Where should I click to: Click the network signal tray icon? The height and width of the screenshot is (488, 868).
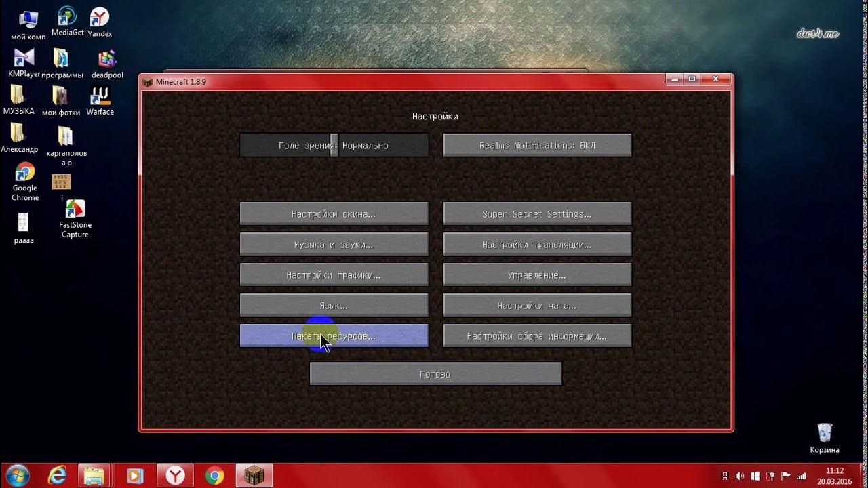(x=802, y=476)
